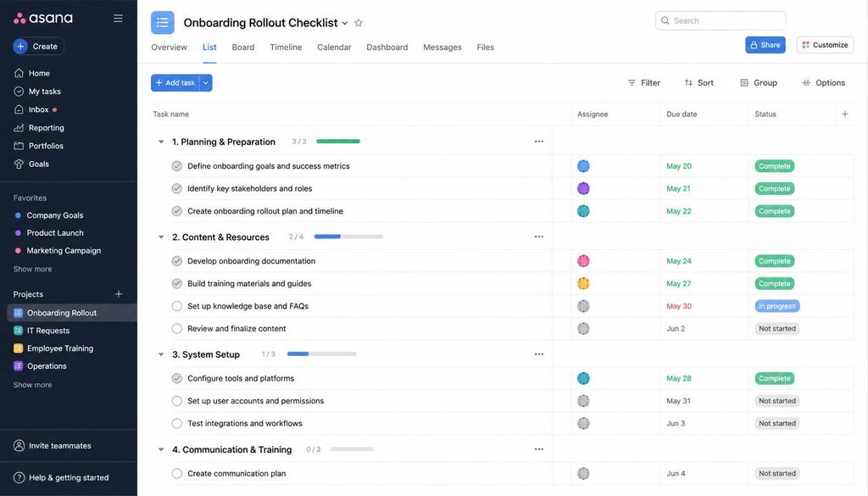
Task: Click Show more under Favorites
Action: [33, 269]
